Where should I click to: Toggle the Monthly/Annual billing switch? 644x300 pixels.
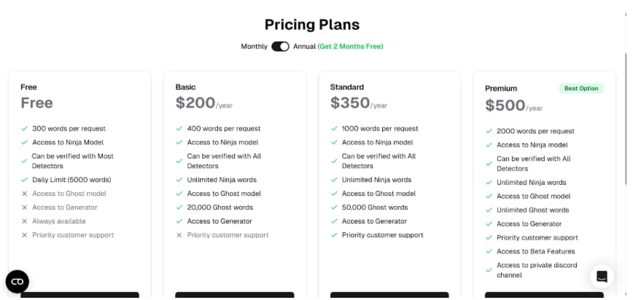point(280,47)
